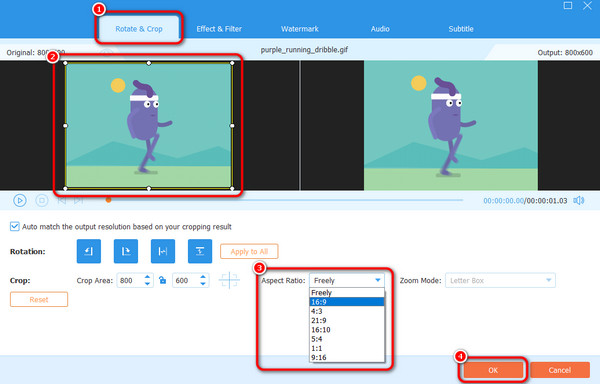Viewport: 600px width, 384px height.
Task: Click the Cancel button
Action: [560, 370]
